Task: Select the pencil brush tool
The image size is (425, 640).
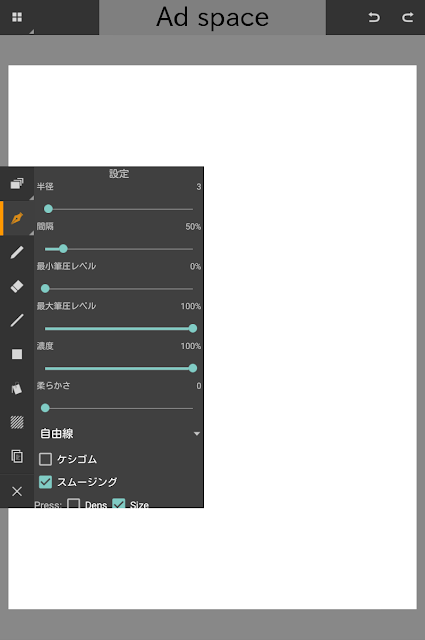Action: (x=17, y=252)
